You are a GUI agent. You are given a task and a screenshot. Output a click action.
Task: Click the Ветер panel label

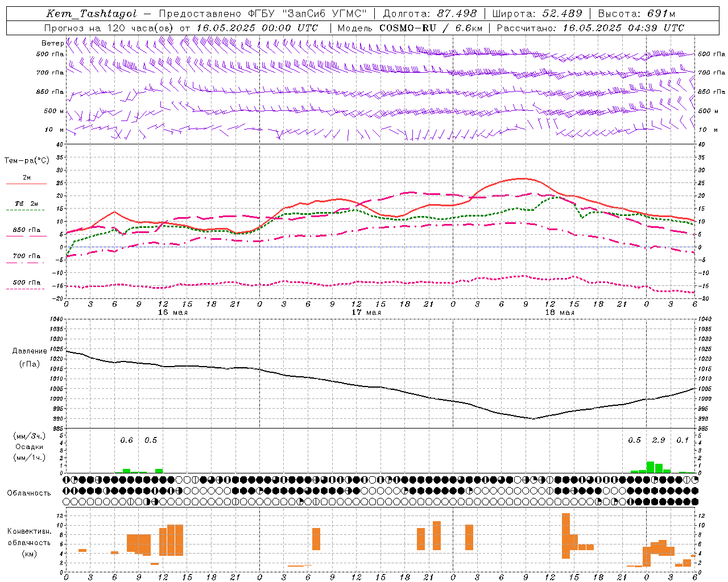(52, 43)
